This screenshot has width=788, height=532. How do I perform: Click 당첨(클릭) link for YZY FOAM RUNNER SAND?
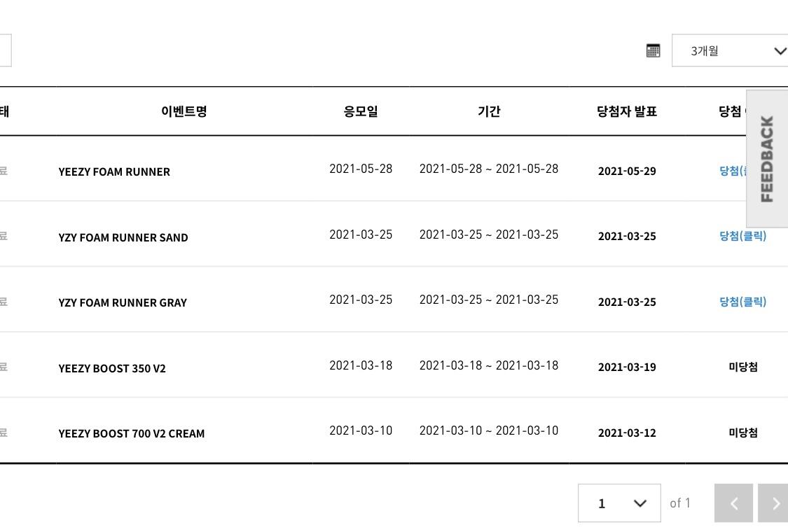click(x=742, y=236)
